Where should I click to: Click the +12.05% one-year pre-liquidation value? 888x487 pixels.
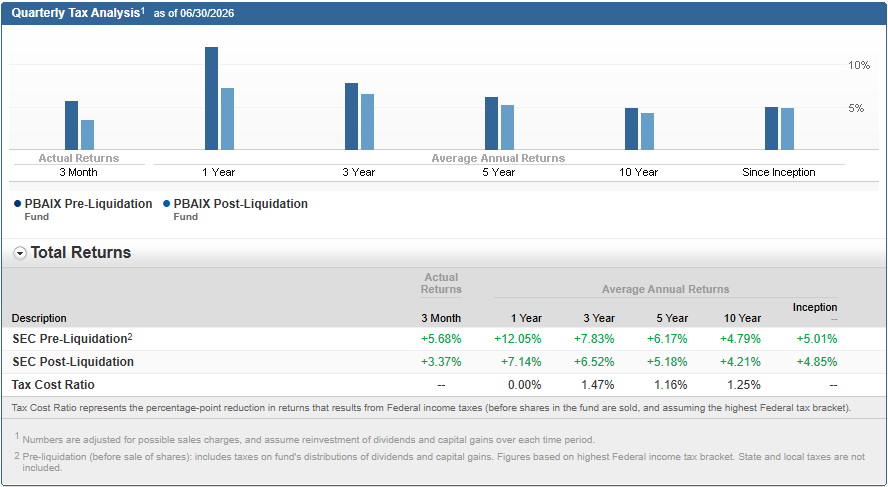[x=518, y=339]
